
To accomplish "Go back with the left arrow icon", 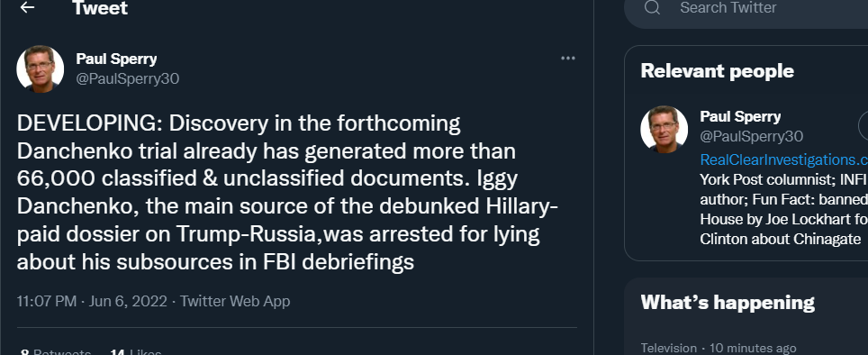I will coord(27,7).
